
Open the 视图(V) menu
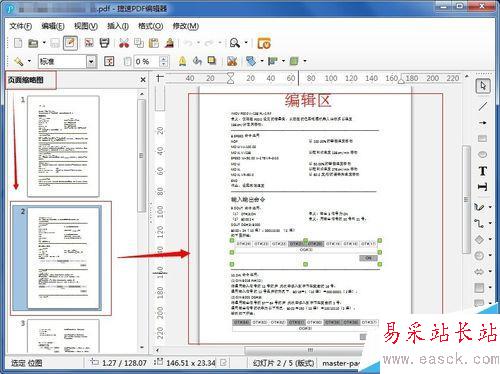(x=86, y=26)
